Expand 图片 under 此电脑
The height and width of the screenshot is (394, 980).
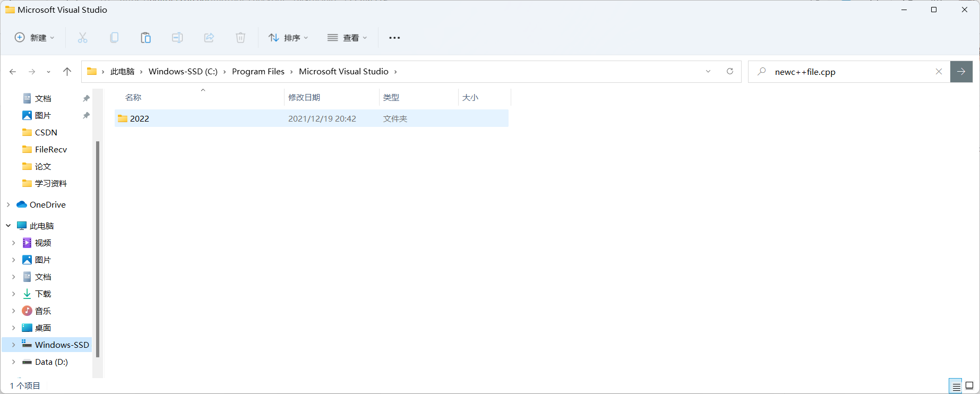[x=13, y=260]
